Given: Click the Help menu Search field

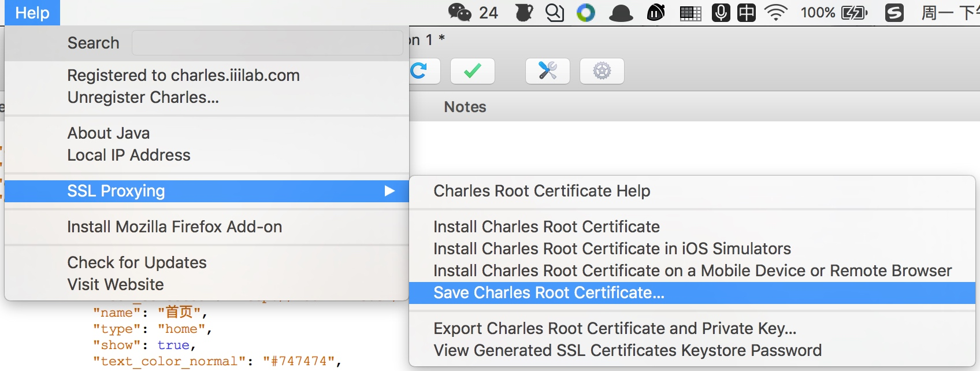Looking at the screenshot, I should (x=267, y=43).
